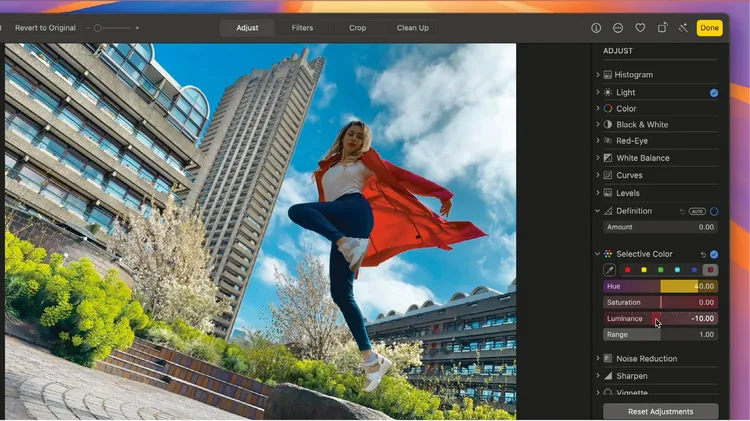This screenshot has height=421, width=750.
Task: Click the Rotate image icon
Action: tap(662, 28)
